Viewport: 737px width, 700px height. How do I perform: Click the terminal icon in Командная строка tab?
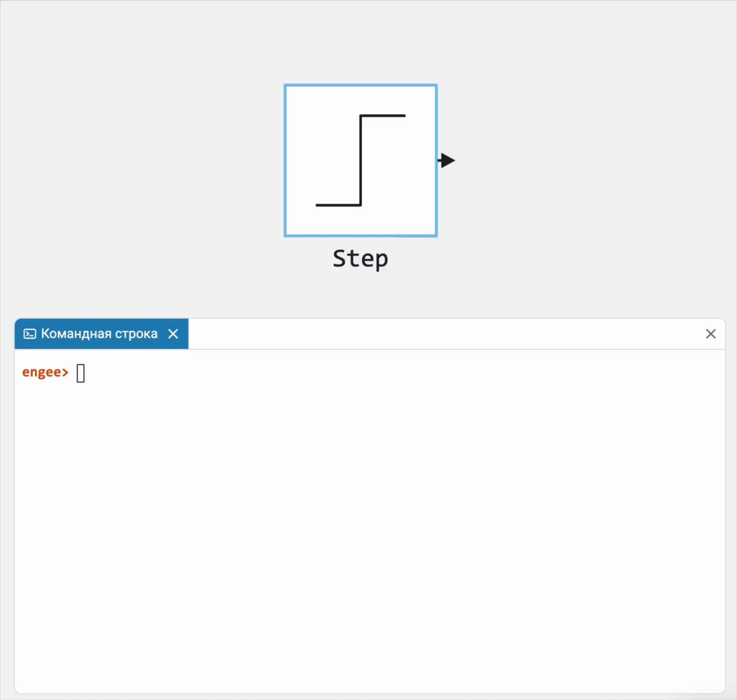pyautogui.click(x=30, y=334)
